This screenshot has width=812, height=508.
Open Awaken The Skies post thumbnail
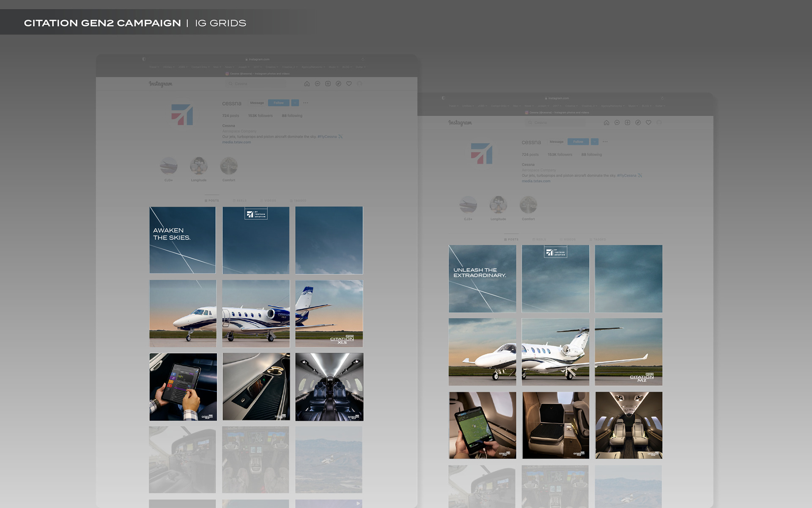183,240
